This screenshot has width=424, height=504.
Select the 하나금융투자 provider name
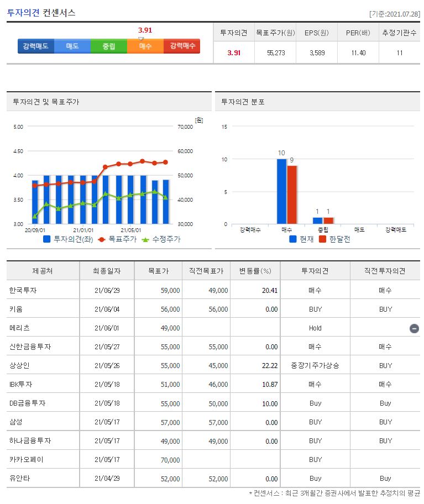click(30, 440)
